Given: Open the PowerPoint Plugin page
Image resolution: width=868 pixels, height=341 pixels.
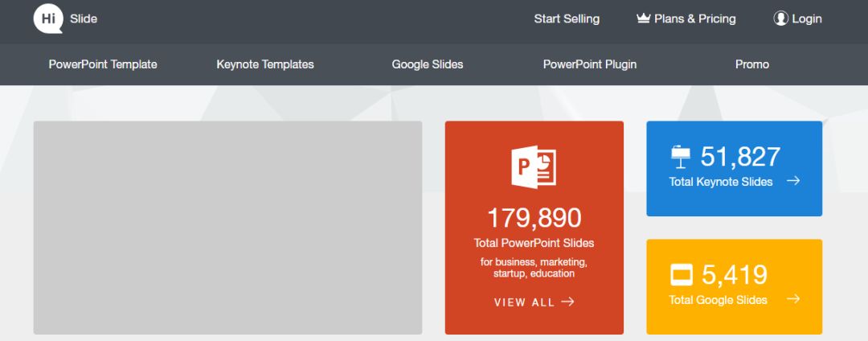Looking at the screenshot, I should point(590,64).
